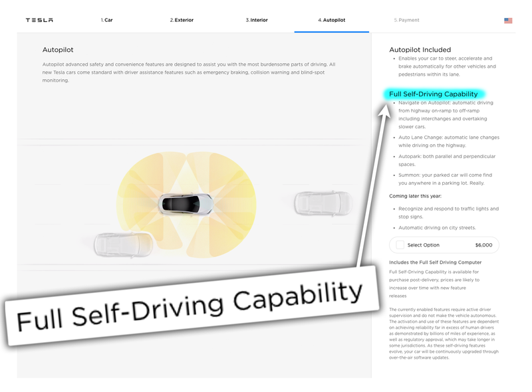Tick the Select Option checkbox

tap(400, 245)
